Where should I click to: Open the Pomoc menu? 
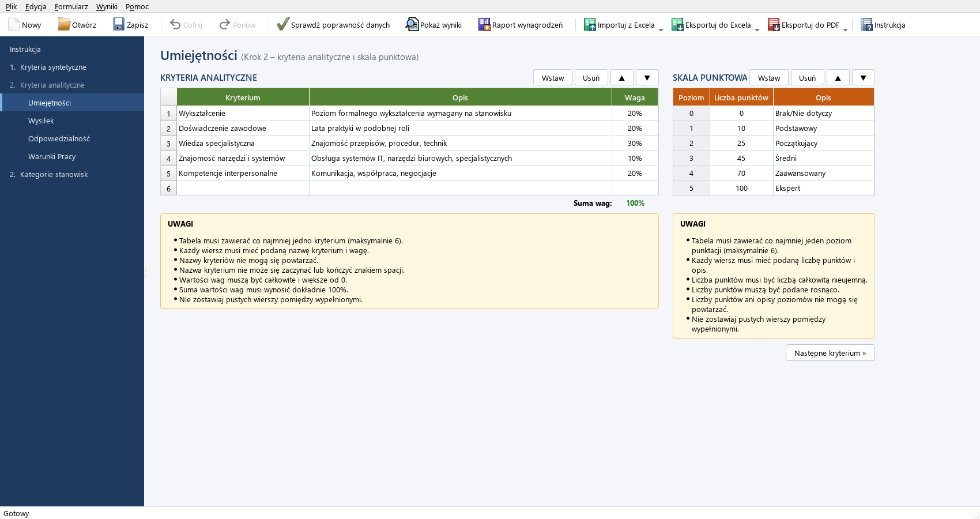coord(137,6)
